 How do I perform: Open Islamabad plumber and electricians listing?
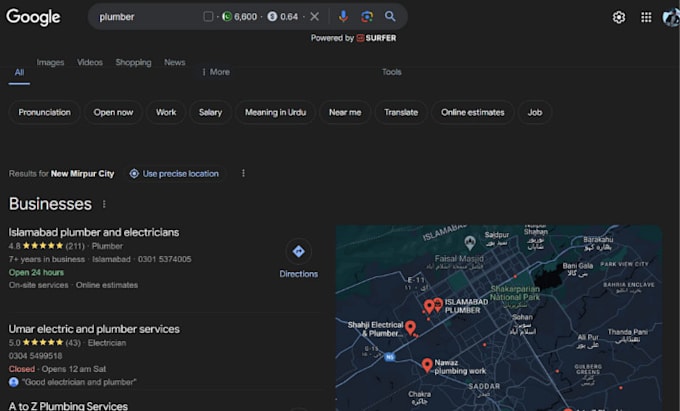click(94, 232)
